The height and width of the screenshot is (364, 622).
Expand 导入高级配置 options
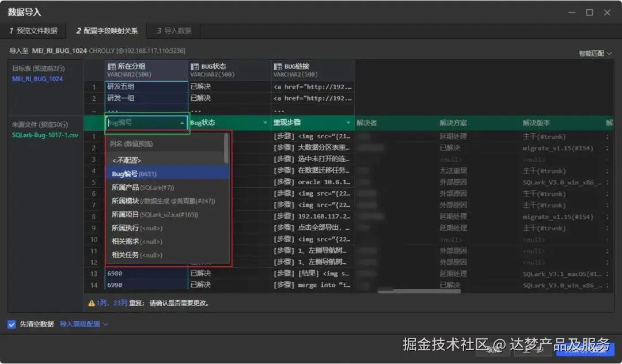(84, 324)
